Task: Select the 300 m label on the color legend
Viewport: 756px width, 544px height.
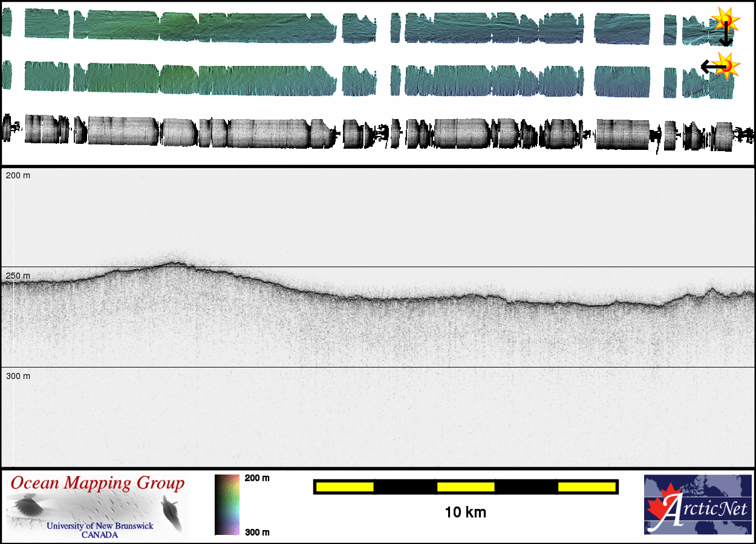Action: tap(257, 532)
